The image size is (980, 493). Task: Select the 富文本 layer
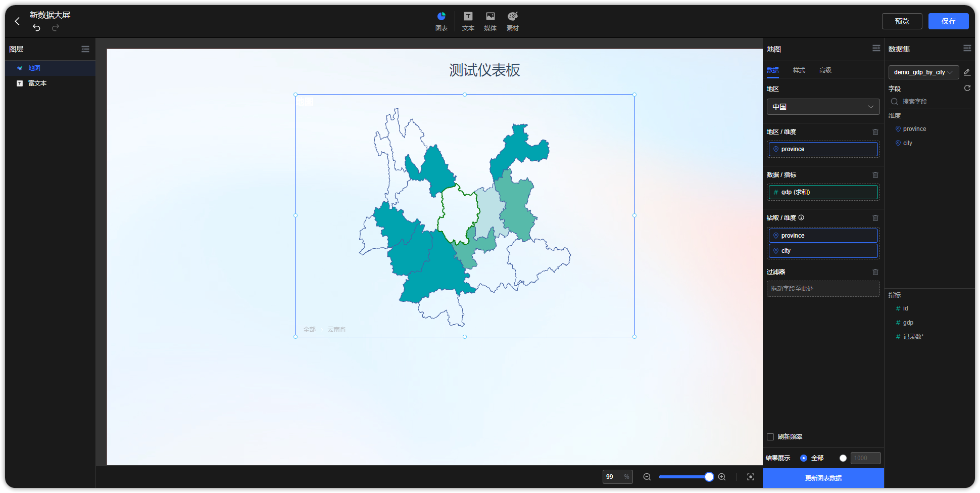pyautogui.click(x=51, y=83)
